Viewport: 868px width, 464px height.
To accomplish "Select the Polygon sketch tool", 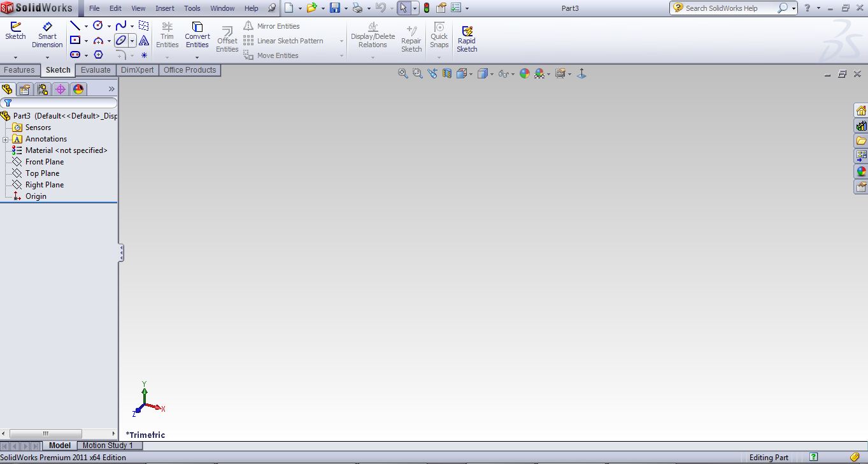I will click(98, 55).
